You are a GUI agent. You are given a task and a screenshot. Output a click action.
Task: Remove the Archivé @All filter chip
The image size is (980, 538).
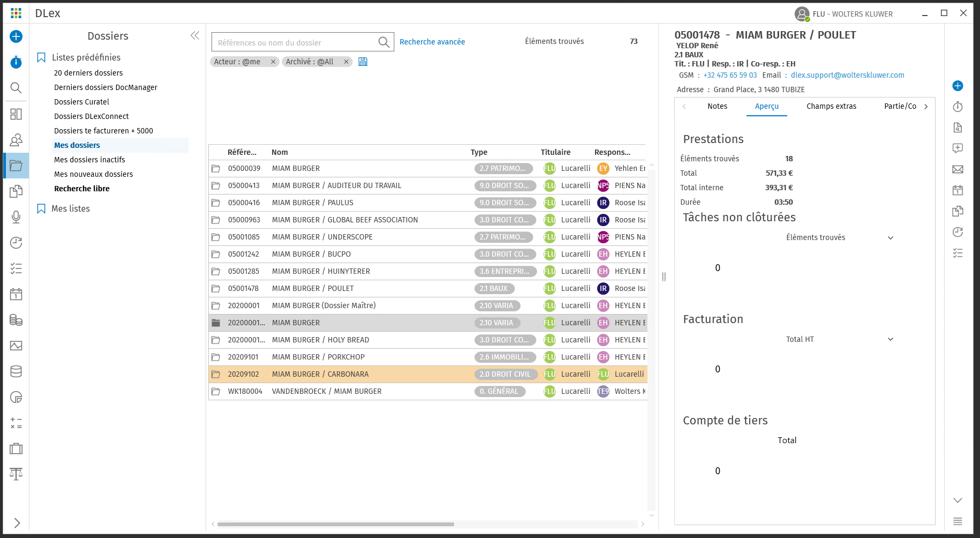click(x=346, y=62)
